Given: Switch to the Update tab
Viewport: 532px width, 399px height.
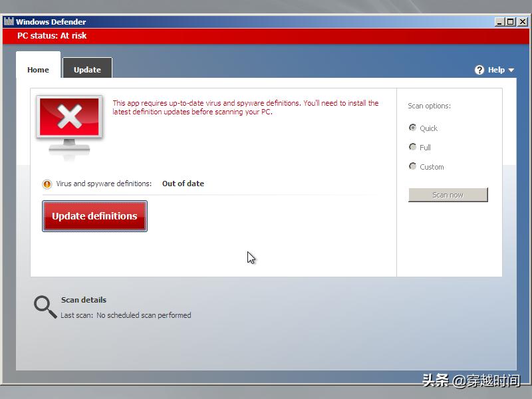Looking at the screenshot, I should point(87,68).
